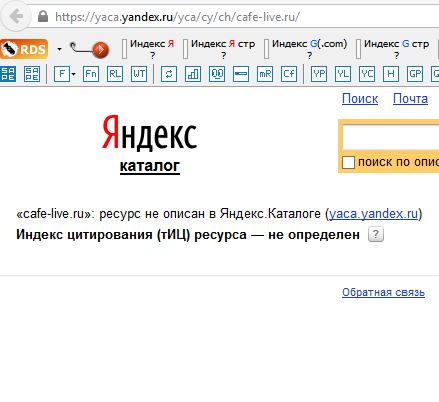Screen dimensions: 439x402
Task: Click the Fn toolbar icon
Action: pos(91,74)
